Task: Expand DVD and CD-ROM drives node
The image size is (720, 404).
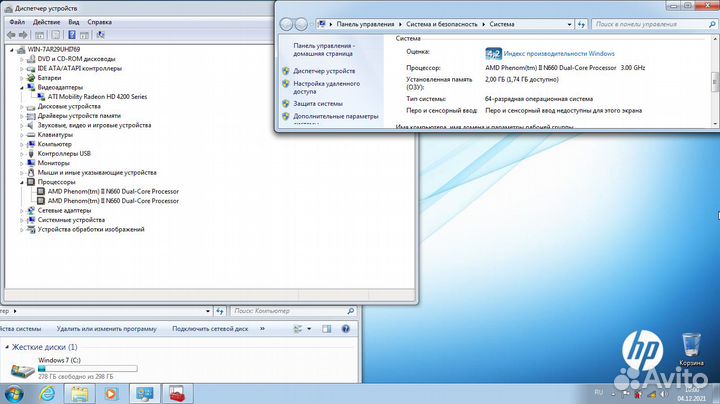Action: [x=22, y=59]
